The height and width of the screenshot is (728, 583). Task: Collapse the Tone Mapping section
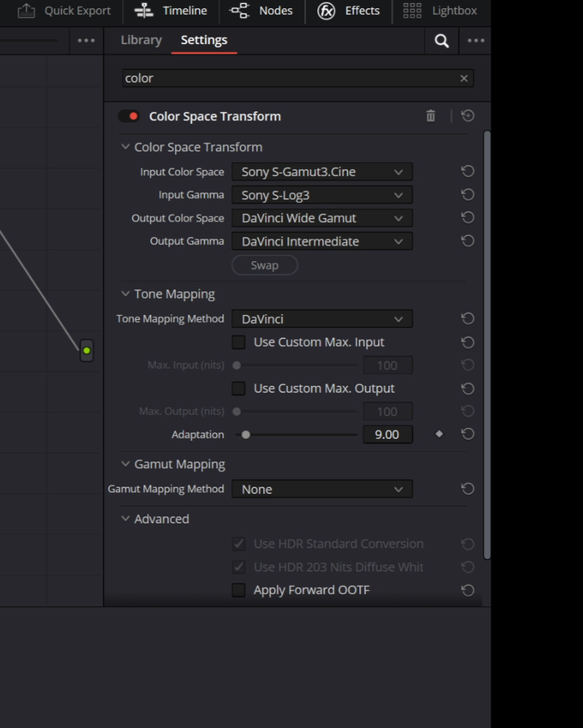coord(125,294)
